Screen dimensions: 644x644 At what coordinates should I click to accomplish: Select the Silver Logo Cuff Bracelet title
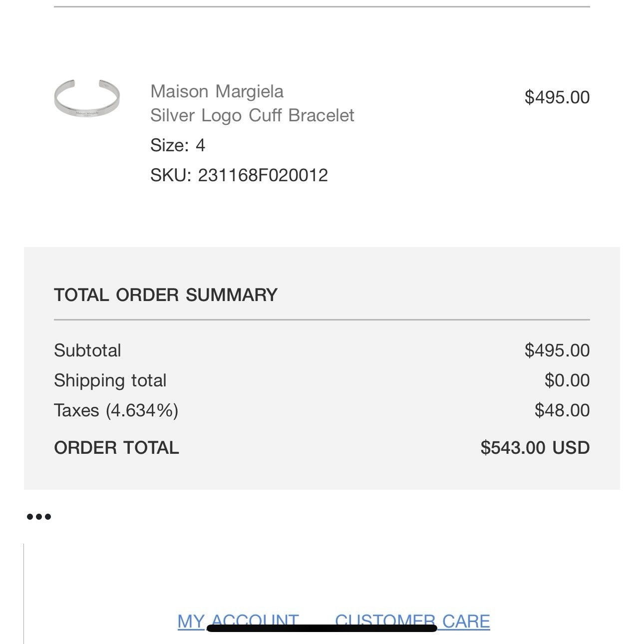252,115
